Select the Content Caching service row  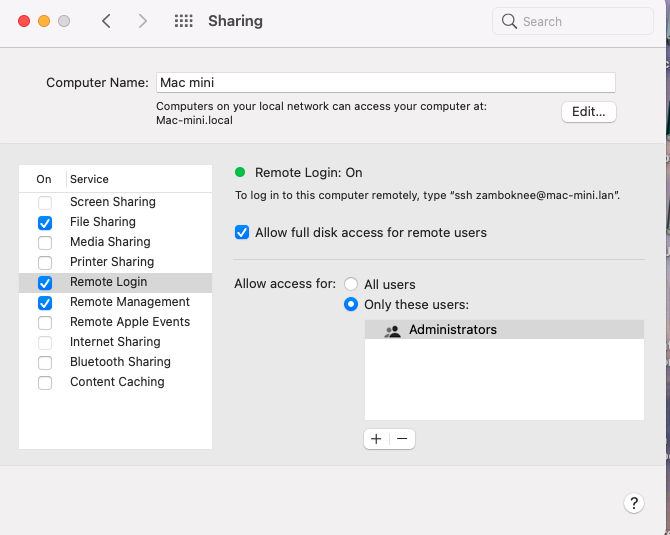click(115, 382)
